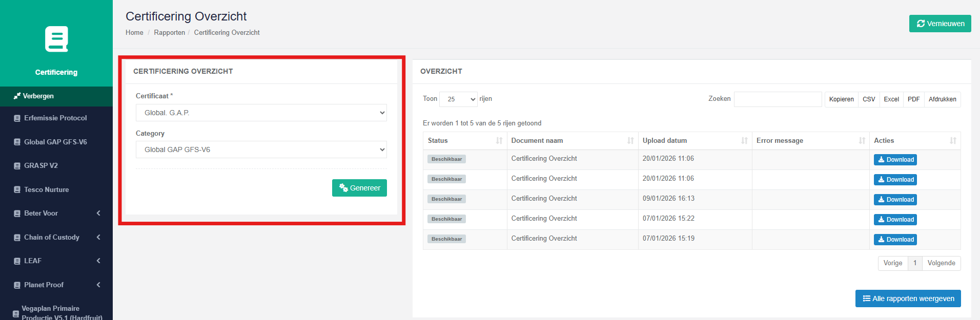
Task: Sort table by Error message arrows
Action: click(862, 140)
